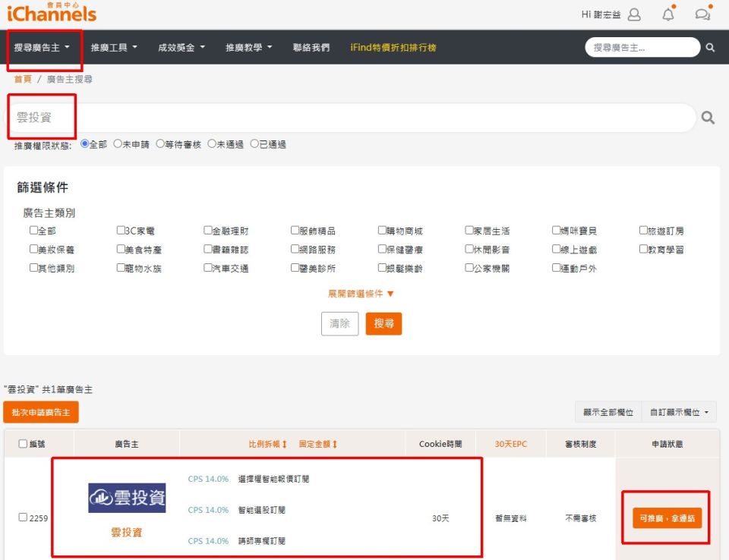Screen dimensions: 729x560
Task: Open the 搜尋廣告主 dropdown menu
Action: click(42, 47)
